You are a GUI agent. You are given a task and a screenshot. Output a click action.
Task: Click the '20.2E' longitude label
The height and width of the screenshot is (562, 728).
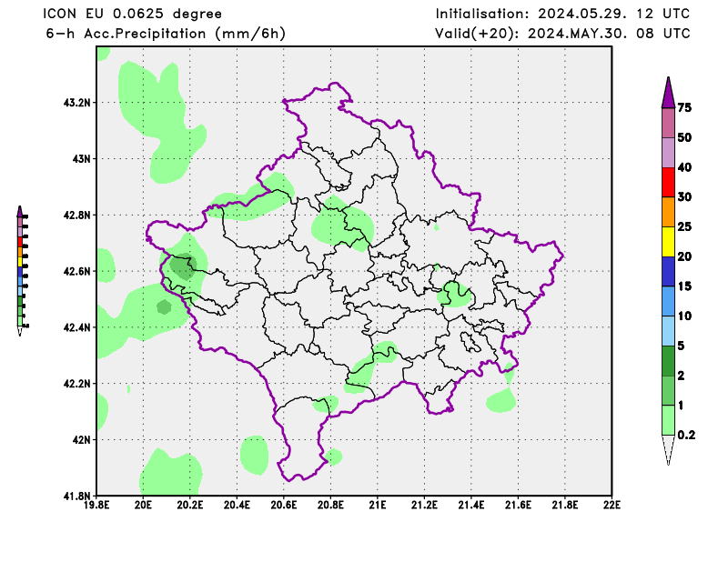pos(190,505)
